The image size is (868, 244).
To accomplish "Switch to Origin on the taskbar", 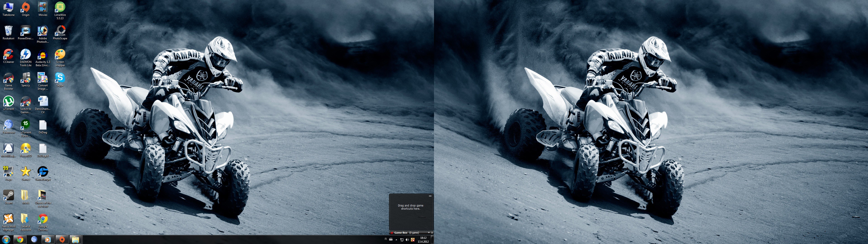I will pyautogui.click(x=62, y=240).
